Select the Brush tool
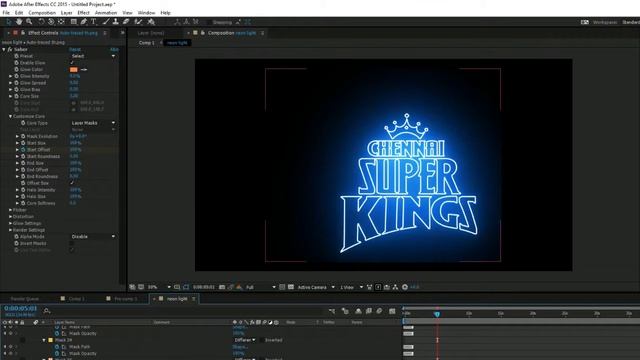The width and height of the screenshot is (640, 360). click(x=106, y=22)
